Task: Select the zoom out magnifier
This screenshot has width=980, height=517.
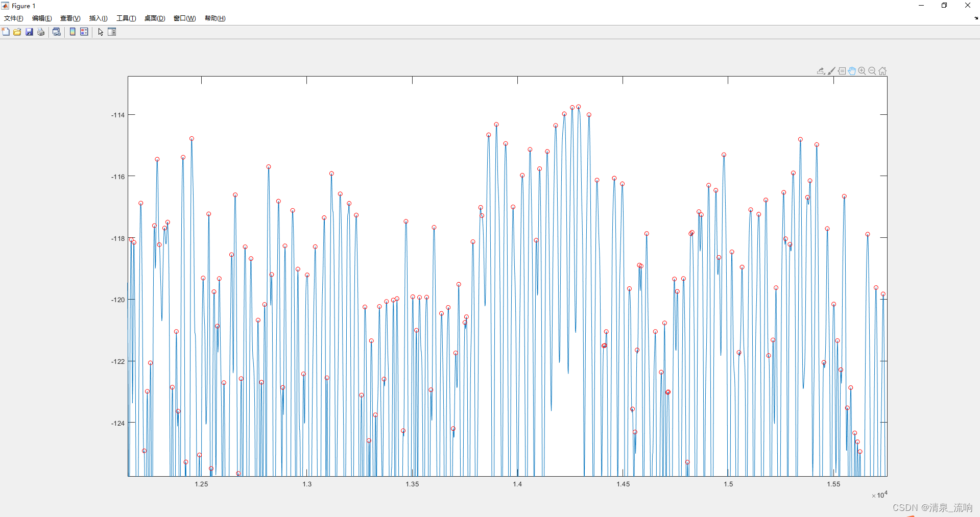Action: [872, 71]
